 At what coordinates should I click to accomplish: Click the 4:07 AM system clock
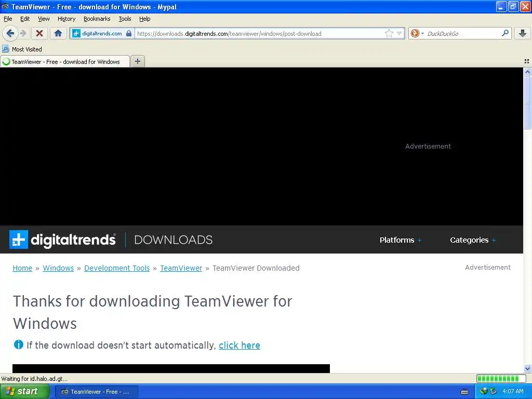click(513, 391)
